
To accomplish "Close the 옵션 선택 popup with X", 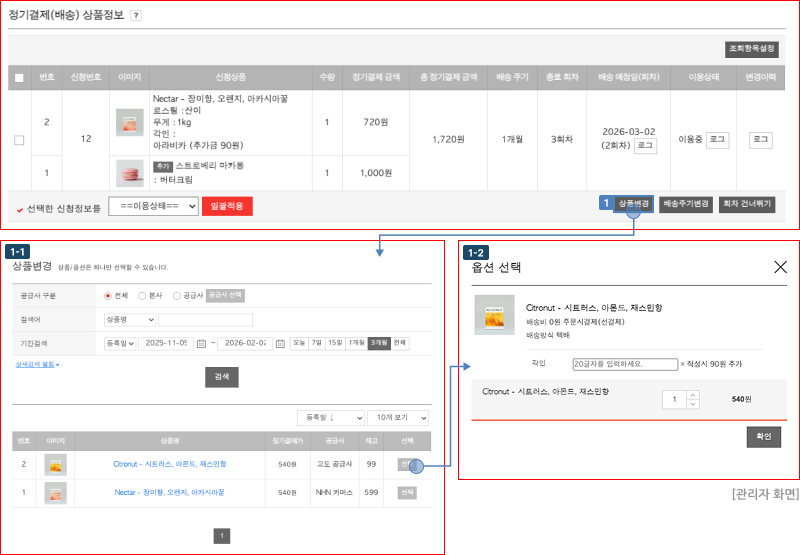I will click(x=780, y=267).
